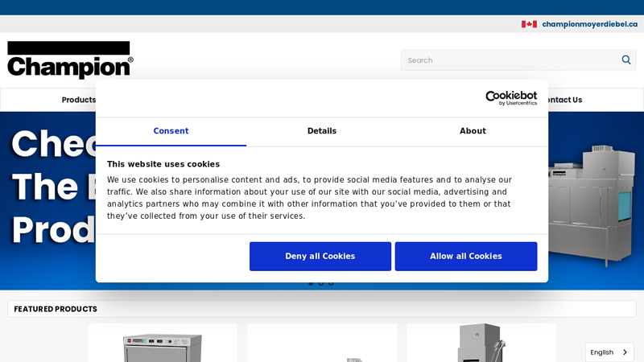Switch to the About tab
644x362 pixels.
coord(473,131)
